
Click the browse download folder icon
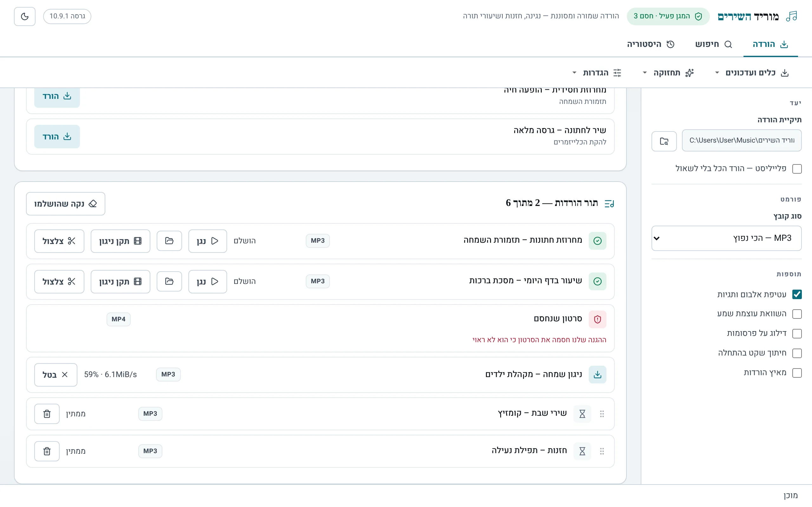point(664,141)
